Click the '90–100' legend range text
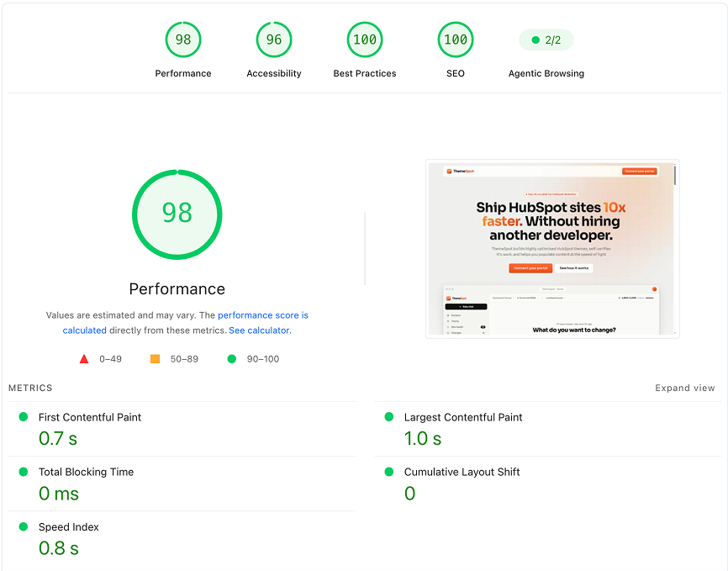The width and height of the screenshot is (728, 571). point(263,359)
